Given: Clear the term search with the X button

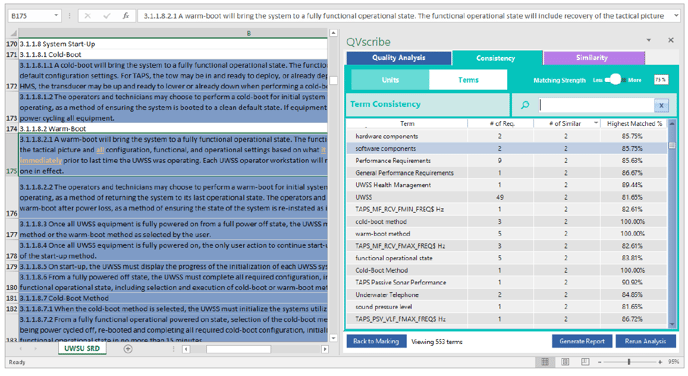Looking at the screenshot, I should point(661,105).
